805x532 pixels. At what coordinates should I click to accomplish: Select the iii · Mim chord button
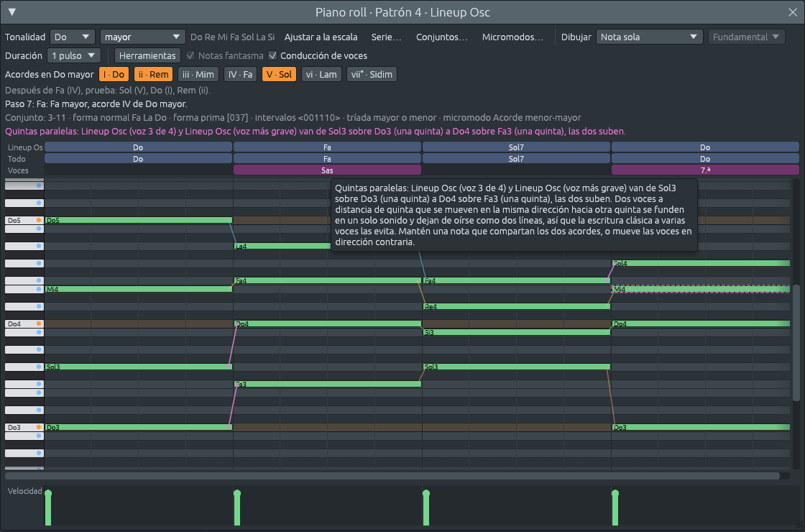coord(198,75)
